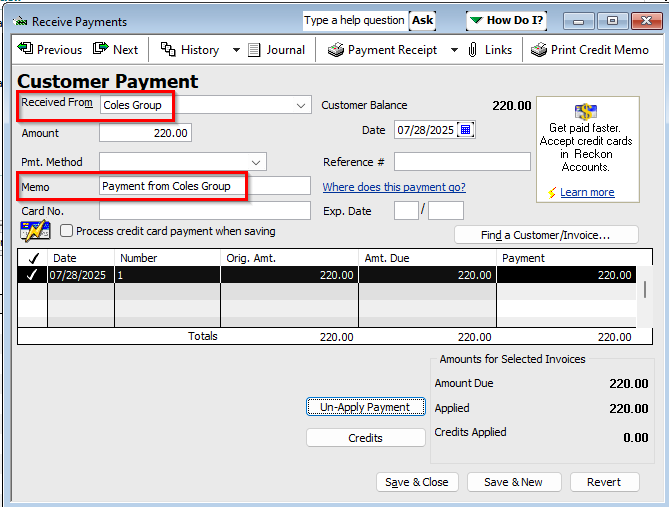Click the Receive Payments window icon
This screenshot has height=507, width=669.
point(20,21)
